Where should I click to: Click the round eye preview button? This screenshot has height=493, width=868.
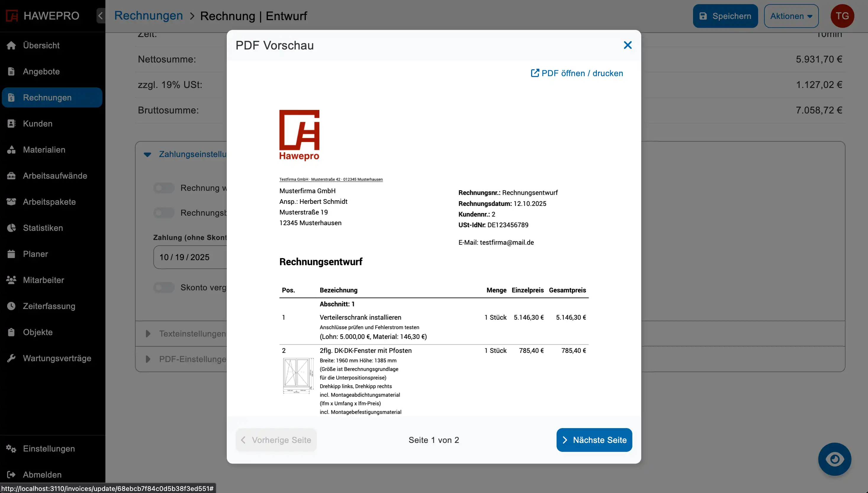point(834,459)
